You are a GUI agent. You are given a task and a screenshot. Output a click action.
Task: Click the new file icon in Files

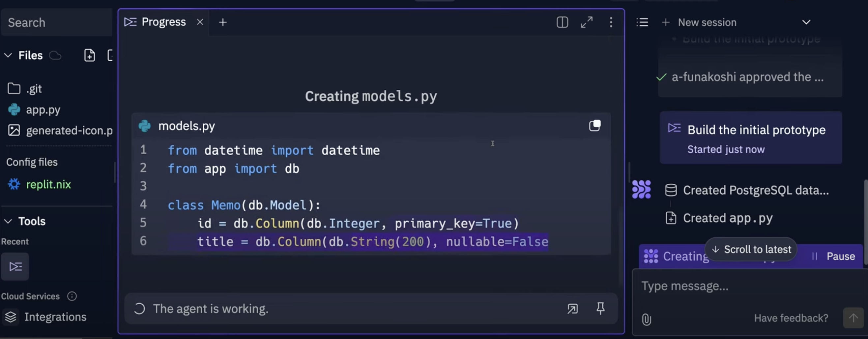point(89,55)
